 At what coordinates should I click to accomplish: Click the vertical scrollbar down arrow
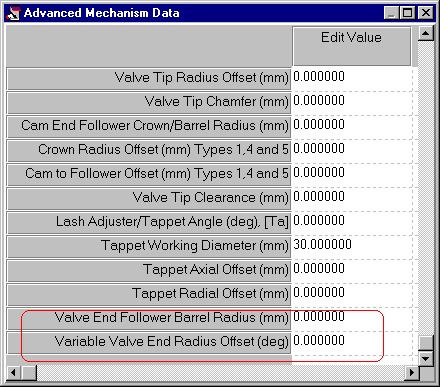pyautogui.click(x=426, y=358)
